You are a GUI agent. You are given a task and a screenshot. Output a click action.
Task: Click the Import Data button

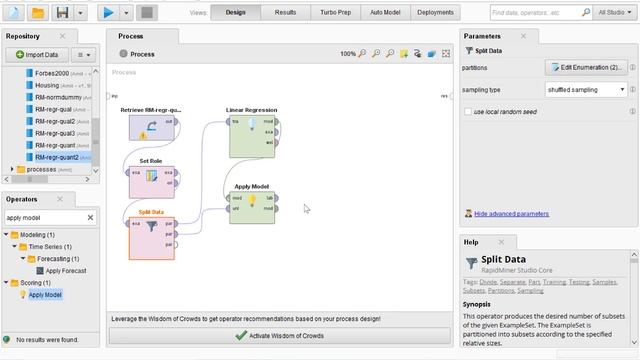coord(37,55)
